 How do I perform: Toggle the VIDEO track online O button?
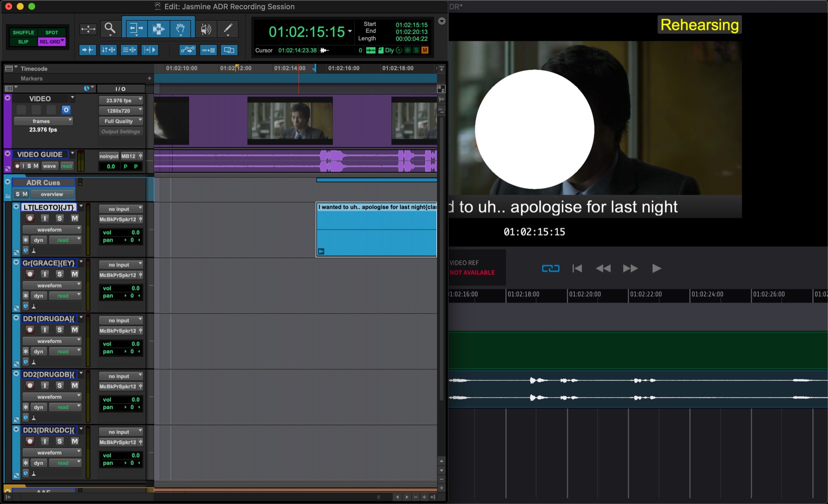[66, 110]
